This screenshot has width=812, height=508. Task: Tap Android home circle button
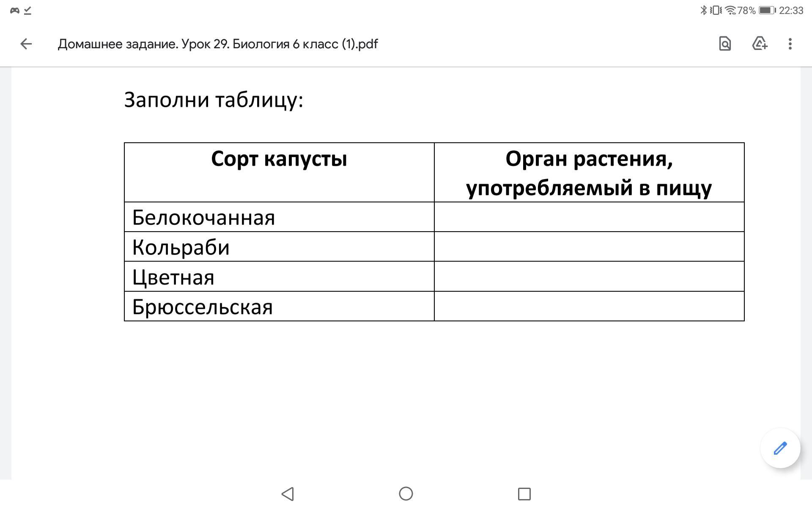tap(406, 494)
